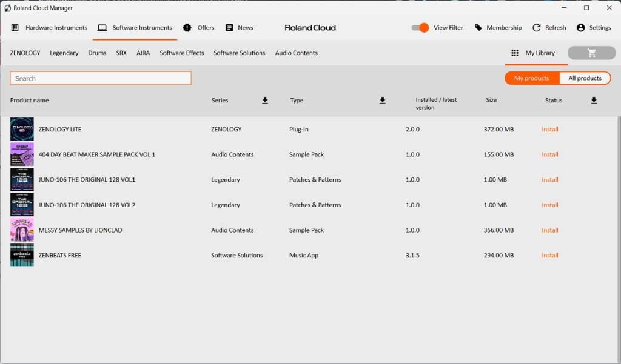Toggle the View Filter switch
Screen dimensions: 621x364
point(420,27)
